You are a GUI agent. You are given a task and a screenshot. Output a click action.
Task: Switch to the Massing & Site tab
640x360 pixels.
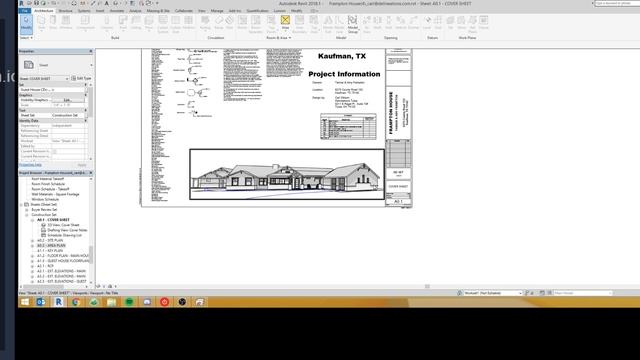[158, 11]
